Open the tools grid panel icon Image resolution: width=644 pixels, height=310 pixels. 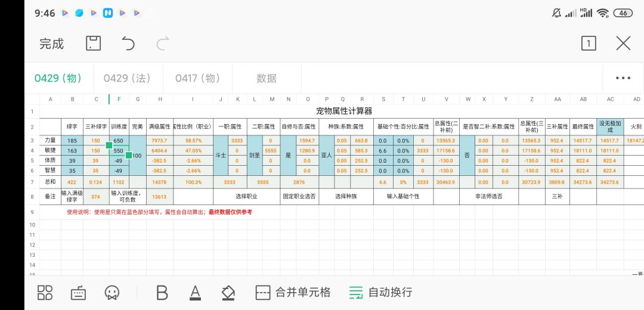click(45, 292)
